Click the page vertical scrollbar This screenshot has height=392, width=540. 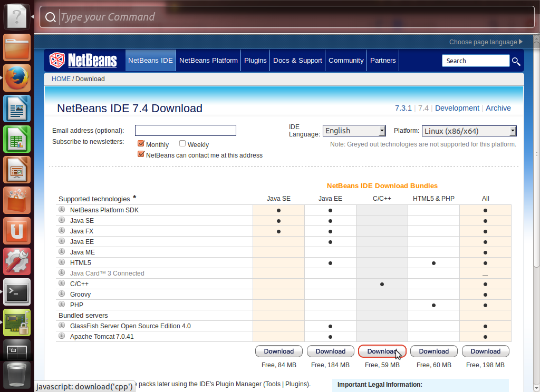tap(536, 154)
